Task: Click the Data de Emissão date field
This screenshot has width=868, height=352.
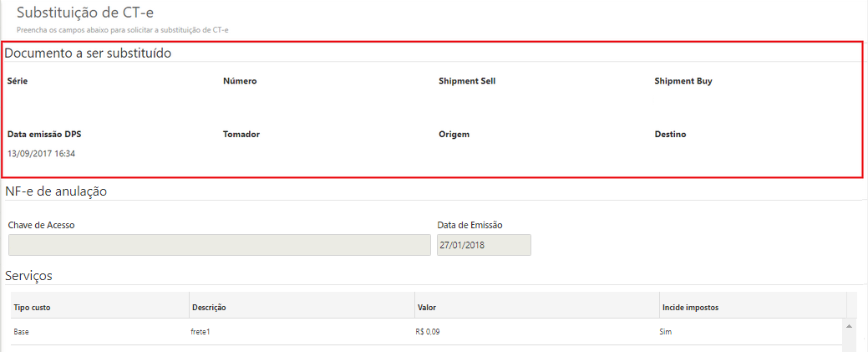Action: (x=484, y=245)
